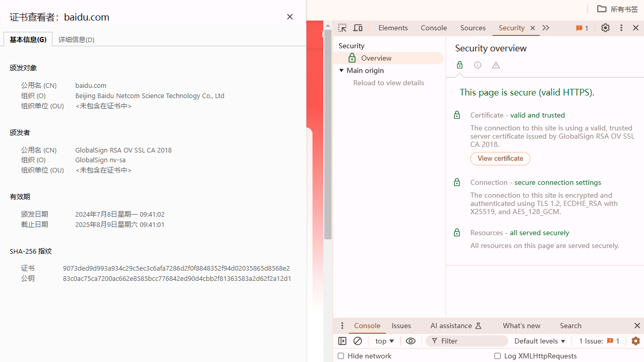The height and width of the screenshot is (362, 644).
Task: Open the What's new drawer tab
Action: click(521, 326)
